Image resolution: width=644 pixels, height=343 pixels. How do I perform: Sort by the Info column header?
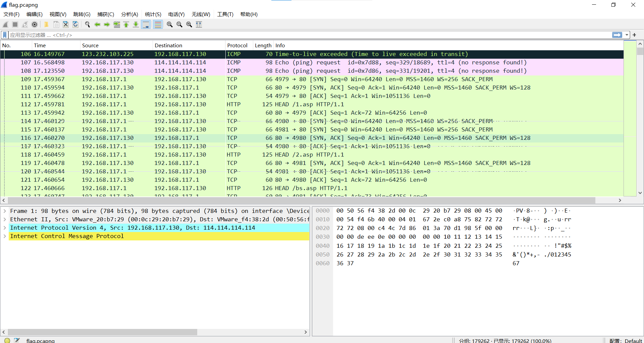point(448,45)
